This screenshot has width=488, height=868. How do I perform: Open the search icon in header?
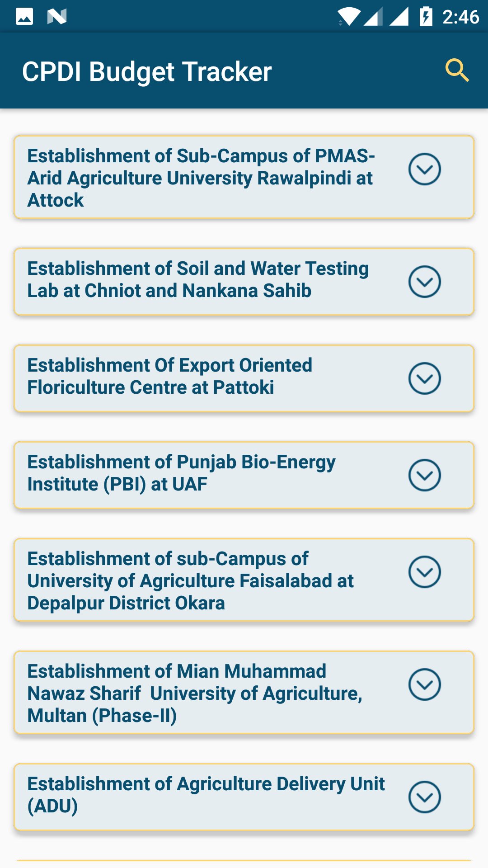pyautogui.click(x=457, y=71)
